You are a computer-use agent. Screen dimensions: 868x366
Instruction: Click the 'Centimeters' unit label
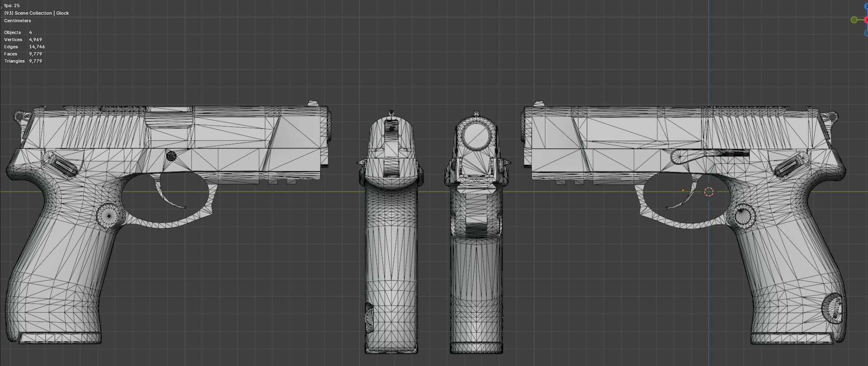pyautogui.click(x=18, y=21)
